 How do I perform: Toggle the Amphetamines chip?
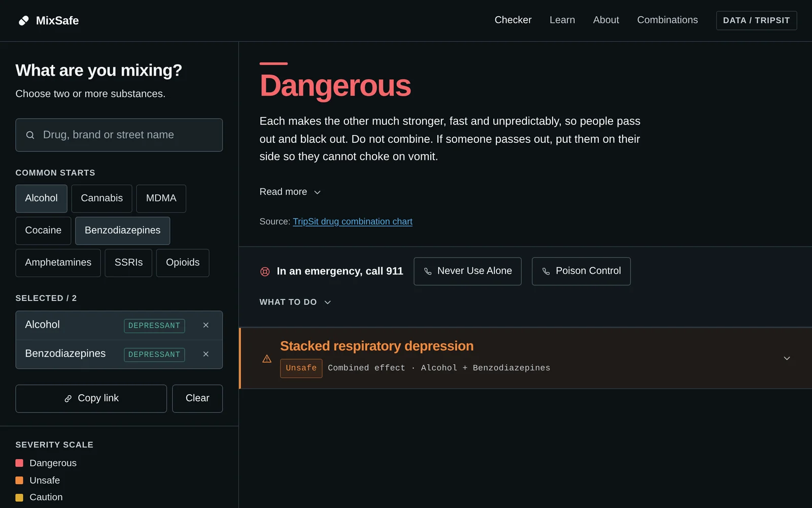pyautogui.click(x=58, y=263)
